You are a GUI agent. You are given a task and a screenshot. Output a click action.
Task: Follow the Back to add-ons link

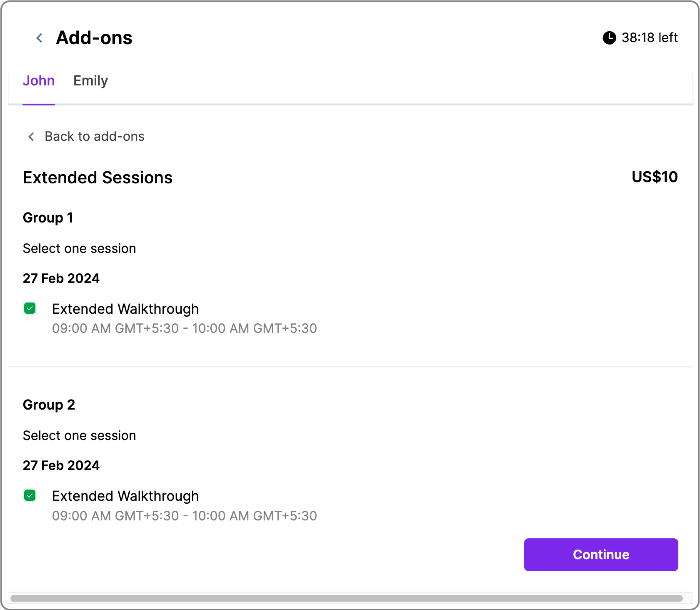click(94, 137)
